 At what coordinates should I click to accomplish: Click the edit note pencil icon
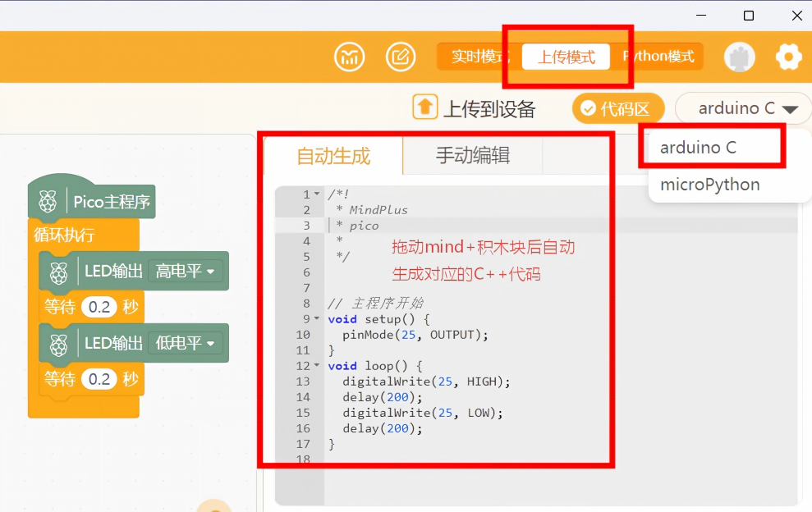coord(401,57)
